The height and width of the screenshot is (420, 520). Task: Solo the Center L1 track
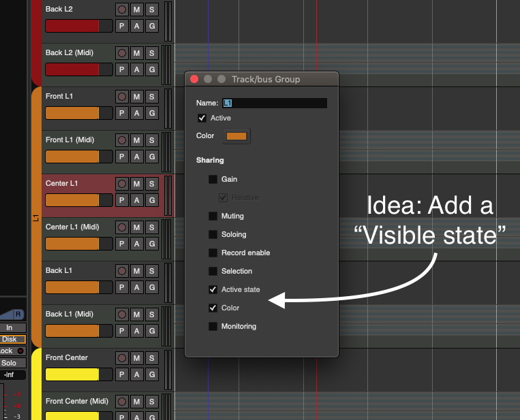pyautogui.click(x=151, y=184)
